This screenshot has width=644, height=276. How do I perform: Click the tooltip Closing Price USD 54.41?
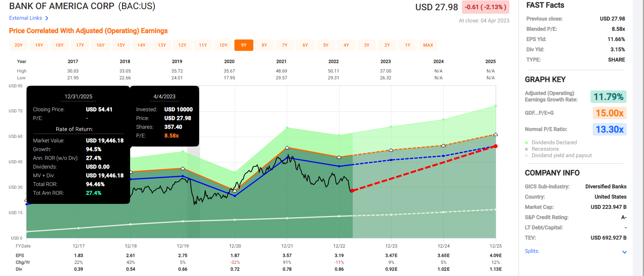pos(99,109)
